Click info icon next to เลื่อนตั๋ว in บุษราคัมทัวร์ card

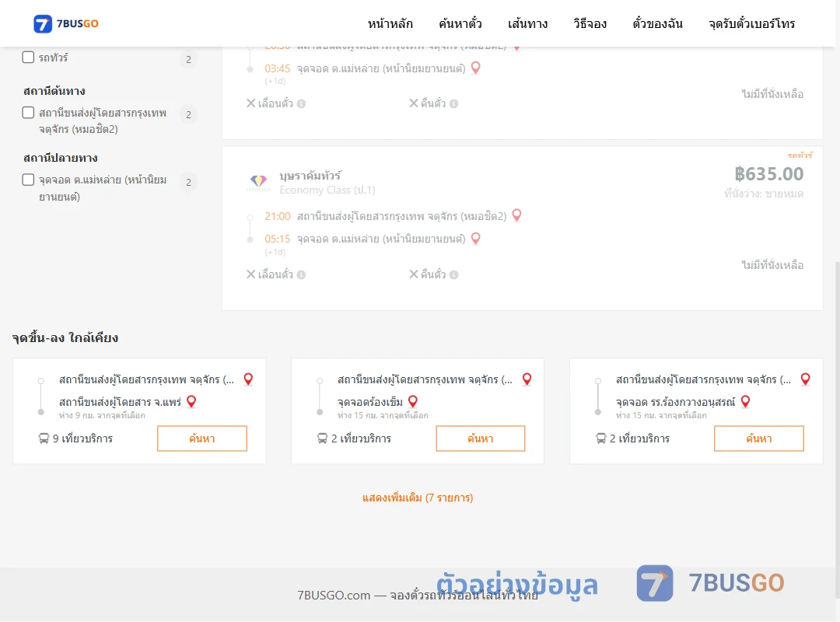[x=302, y=274]
